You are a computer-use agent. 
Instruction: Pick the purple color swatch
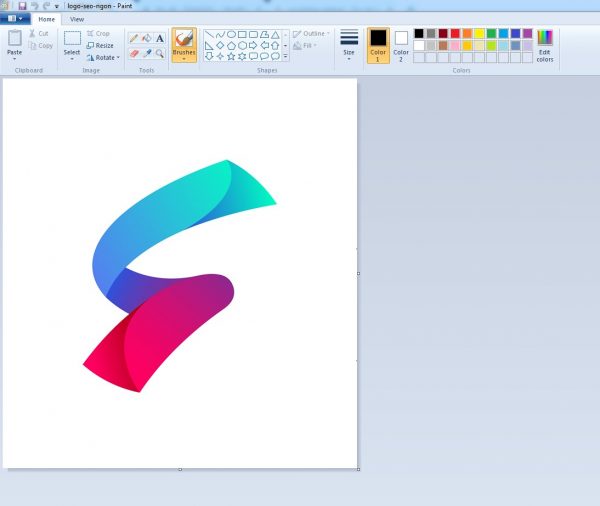click(x=528, y=34)
